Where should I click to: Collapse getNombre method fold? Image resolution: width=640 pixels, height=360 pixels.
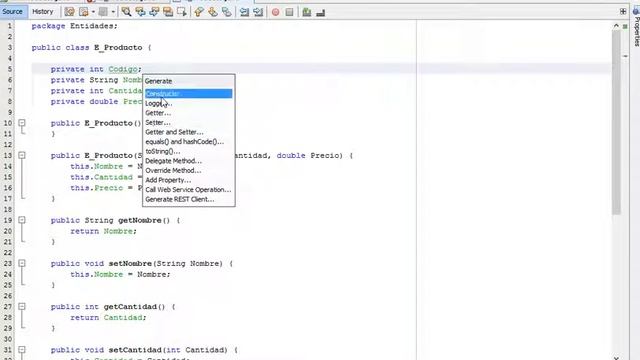[22, 220]
